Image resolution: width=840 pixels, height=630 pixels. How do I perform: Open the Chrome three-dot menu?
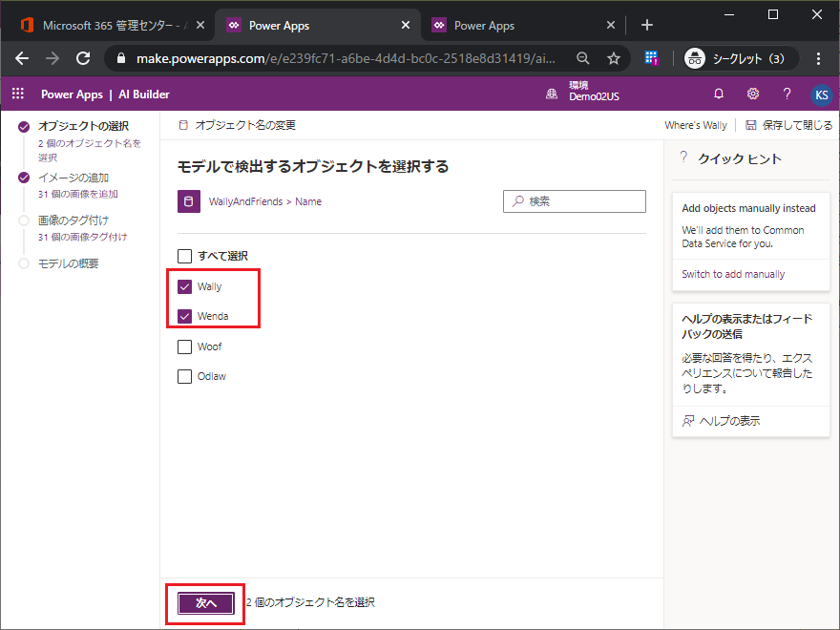click(818, 58)
